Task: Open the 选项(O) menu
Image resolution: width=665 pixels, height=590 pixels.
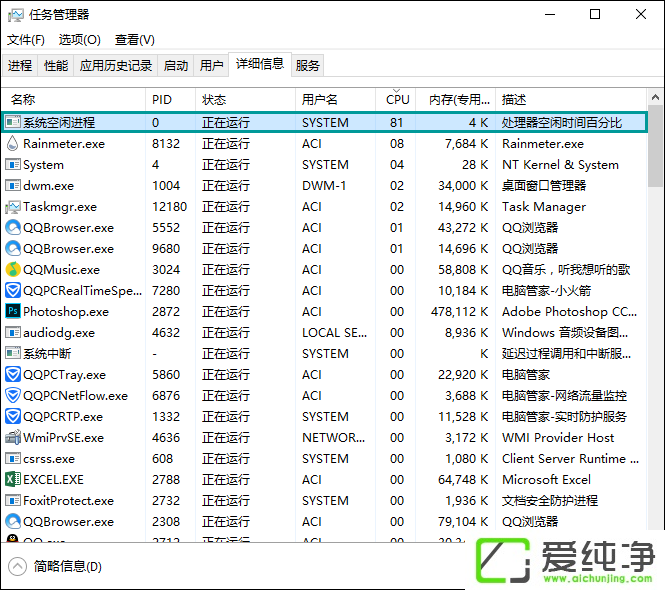Action: (80, 40)
